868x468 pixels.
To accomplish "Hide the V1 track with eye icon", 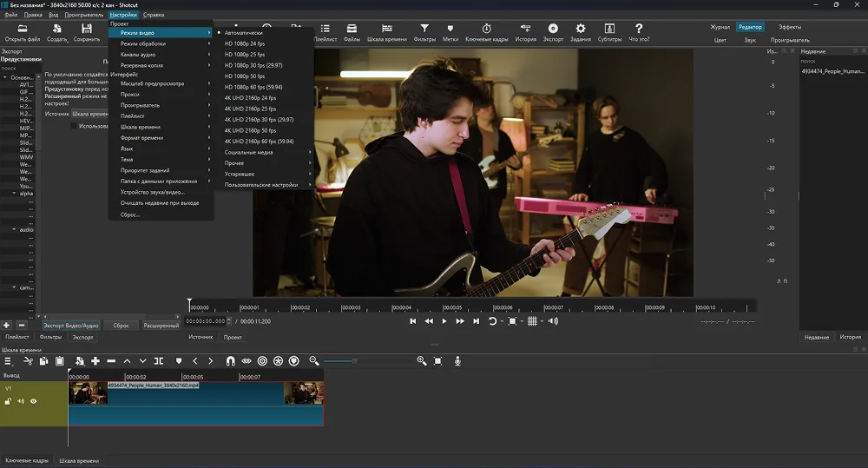I will pyautogui.click(x=33, y=401).
